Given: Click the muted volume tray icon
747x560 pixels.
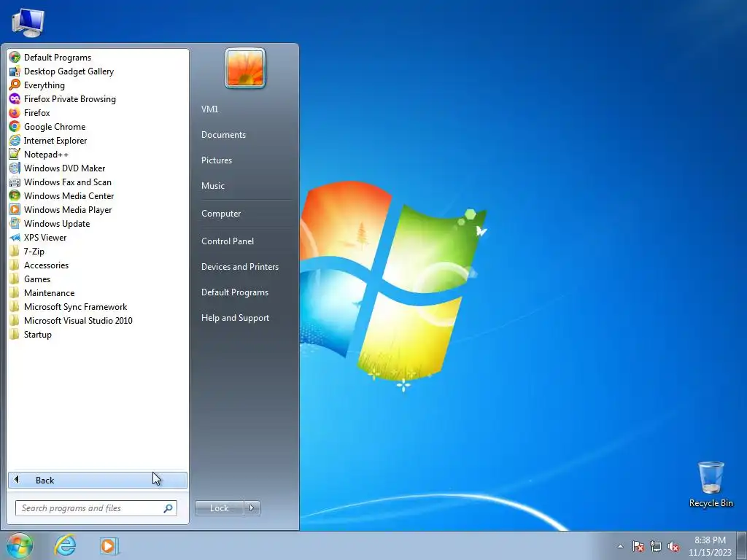Looking at the screenshot, I should point(673,547).
